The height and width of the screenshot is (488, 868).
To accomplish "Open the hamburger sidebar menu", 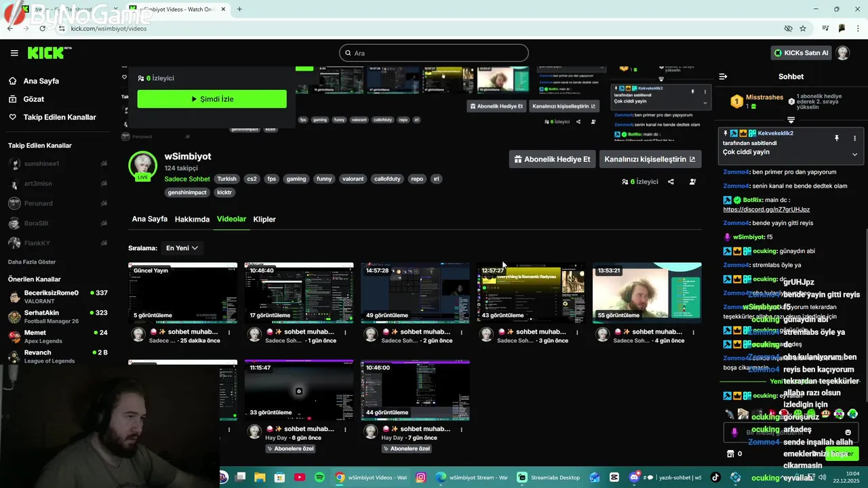I will point(14,53).
